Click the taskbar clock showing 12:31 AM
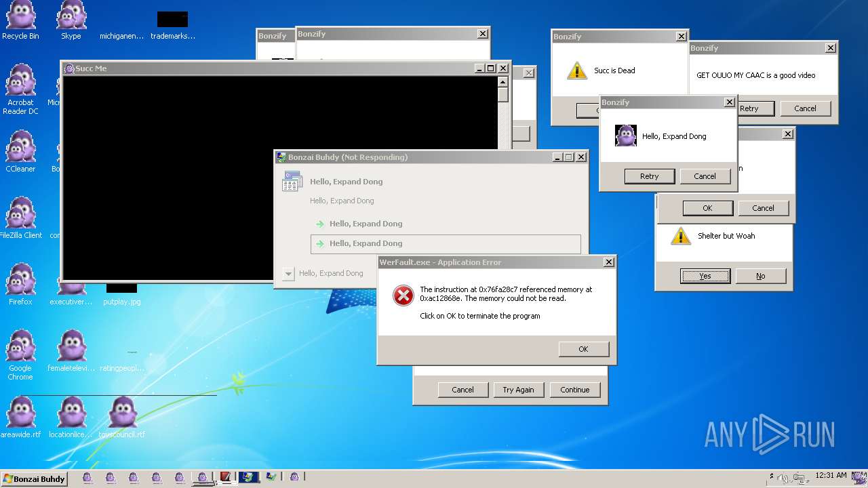Screen dimensions: 868x488 [x=831, y=476]
